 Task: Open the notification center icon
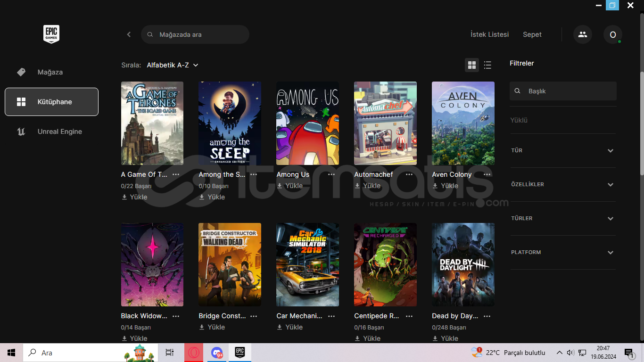point(629,353)
